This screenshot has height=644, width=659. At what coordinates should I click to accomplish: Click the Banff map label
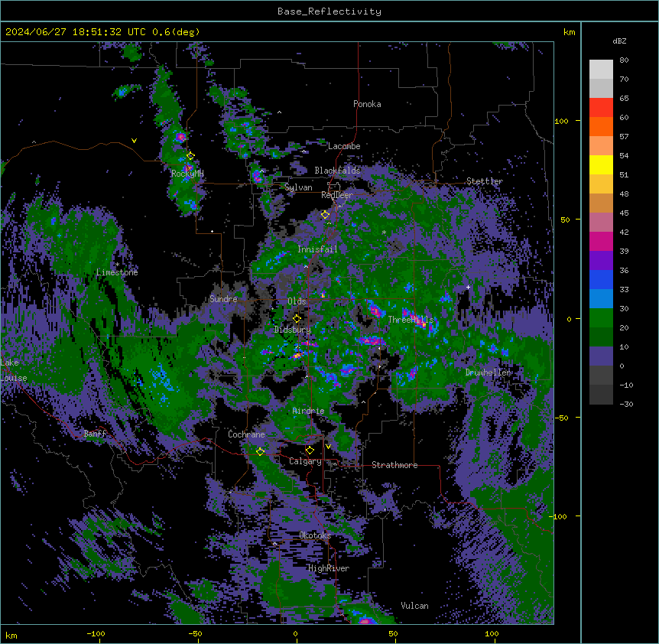[x=95, y=434]
